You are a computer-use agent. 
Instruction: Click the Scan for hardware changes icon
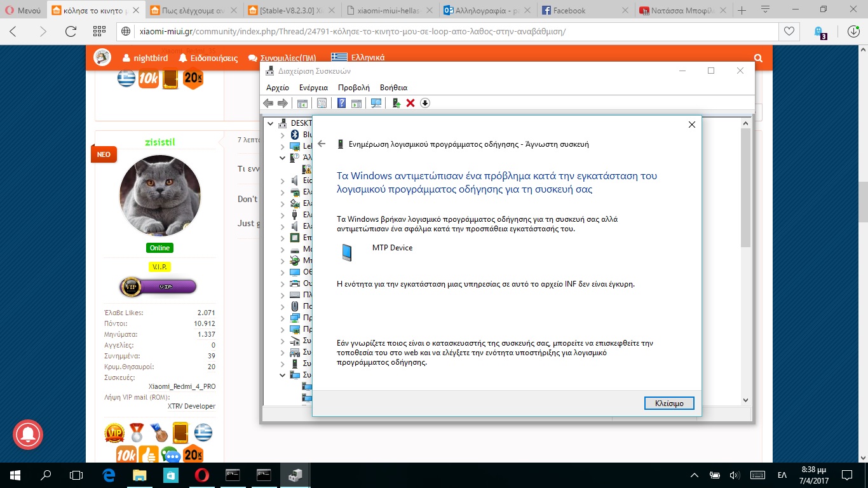pyautogui.click(x=376, y=103)
